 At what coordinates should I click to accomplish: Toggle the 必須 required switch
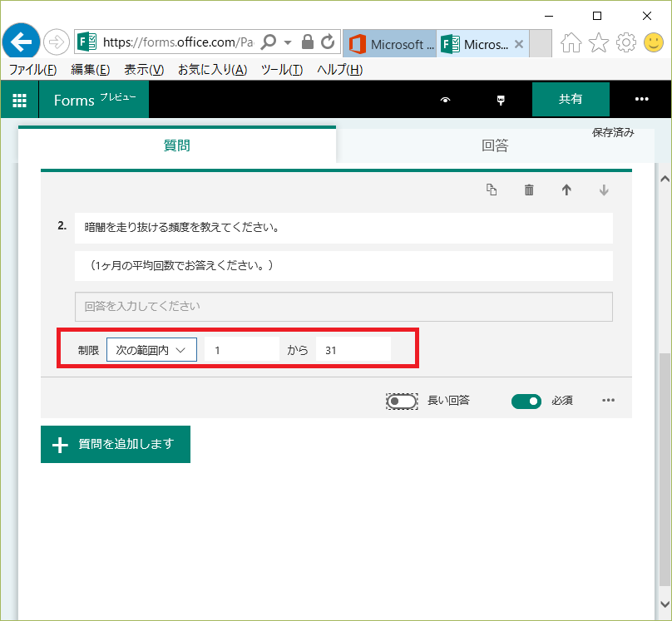coord(526,402)
